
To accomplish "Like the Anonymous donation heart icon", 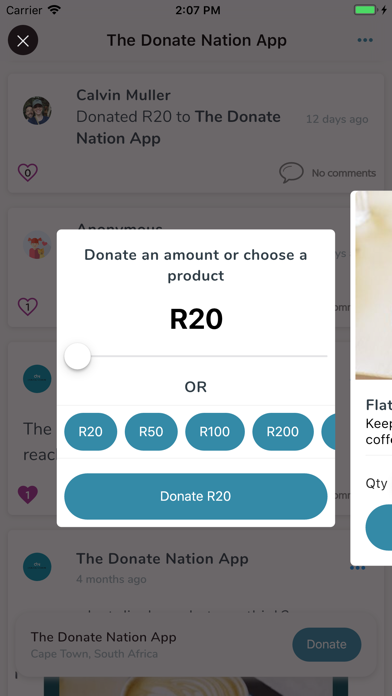I will [x=28, y=307].
